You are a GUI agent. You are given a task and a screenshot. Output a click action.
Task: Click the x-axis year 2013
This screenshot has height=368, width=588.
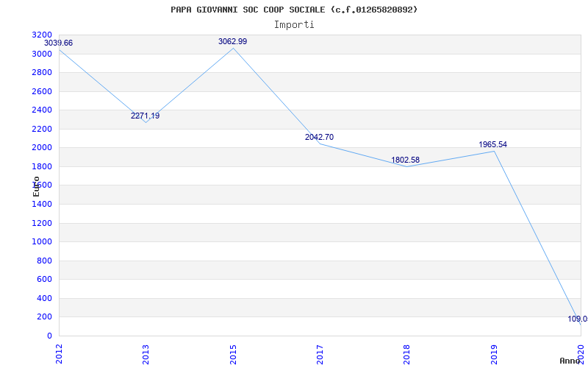coord(146,354)
